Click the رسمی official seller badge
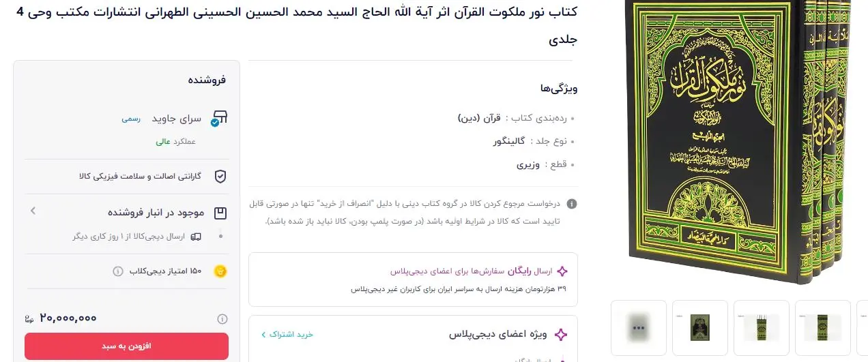Screen dimensions: 868x362 point(131,118)
